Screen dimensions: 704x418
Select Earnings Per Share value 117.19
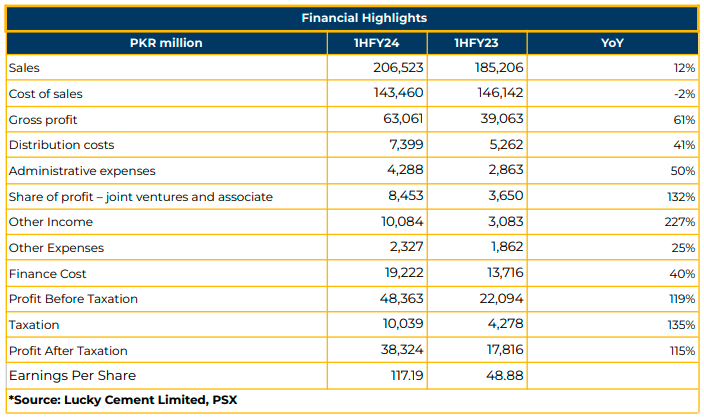[407, 375]
